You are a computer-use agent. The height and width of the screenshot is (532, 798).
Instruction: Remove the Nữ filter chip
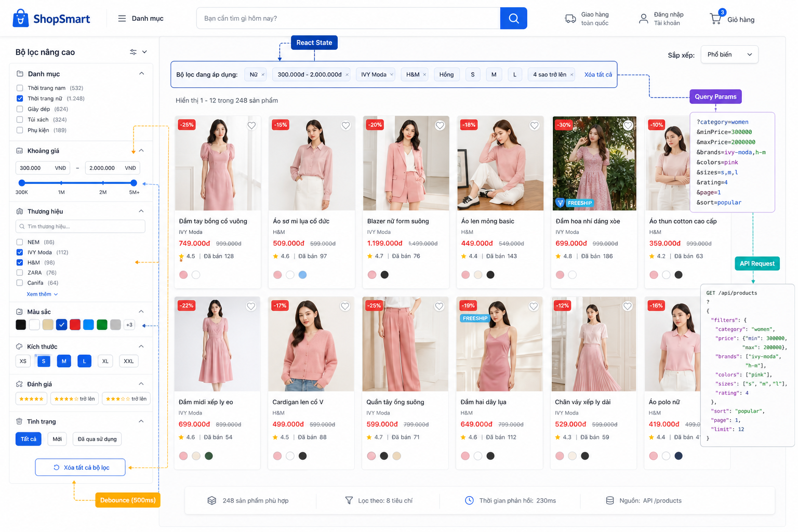coord(263,75)
